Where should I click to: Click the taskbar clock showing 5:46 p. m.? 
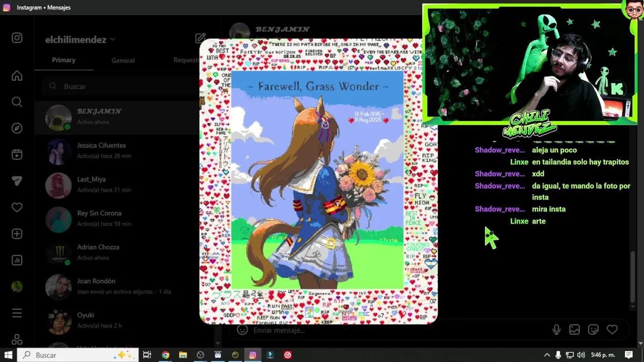[603, 355]
